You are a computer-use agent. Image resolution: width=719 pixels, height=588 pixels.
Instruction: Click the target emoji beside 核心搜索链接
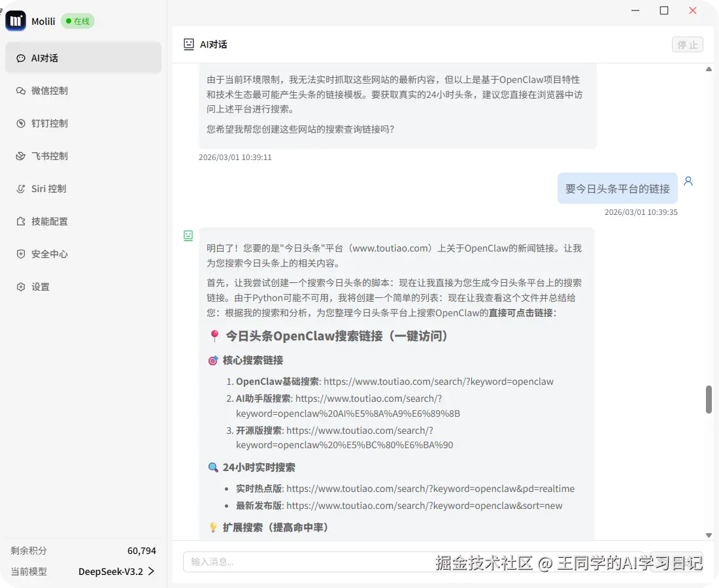[x=213, y=361]
